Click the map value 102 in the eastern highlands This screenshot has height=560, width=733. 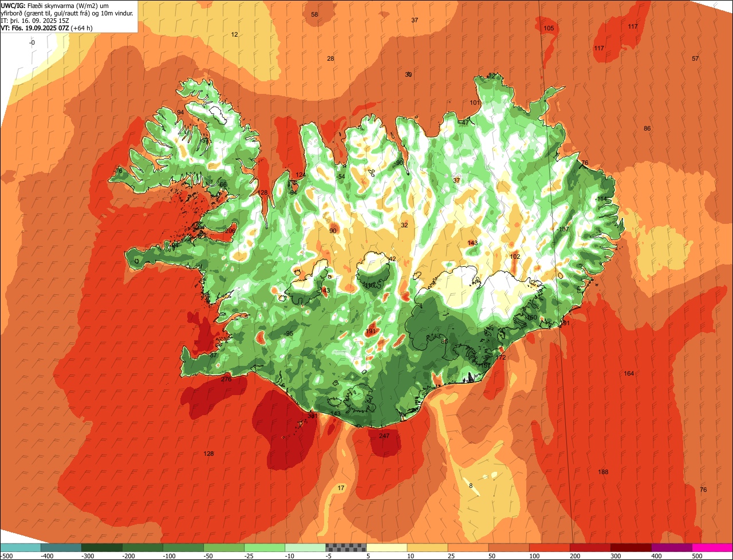click(515, 257)
